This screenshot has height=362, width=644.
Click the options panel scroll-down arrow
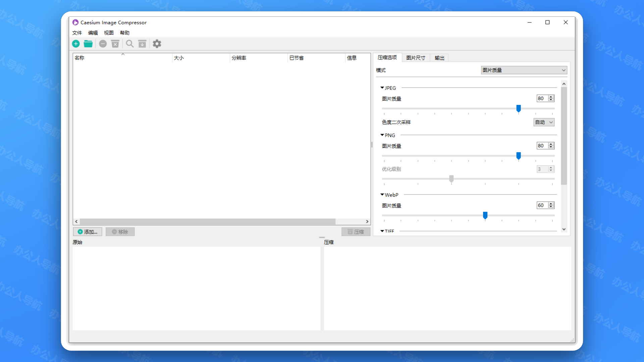[564, 229]
